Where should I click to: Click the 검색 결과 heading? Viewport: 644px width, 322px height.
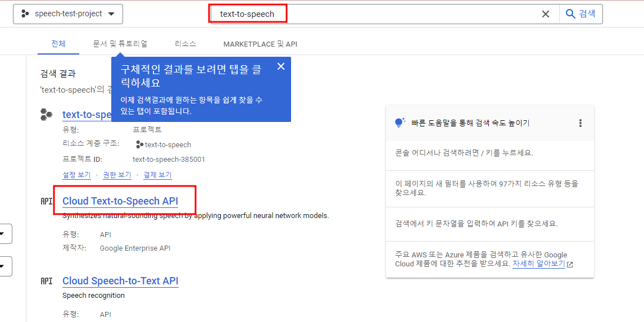click(x=58, y=74)
